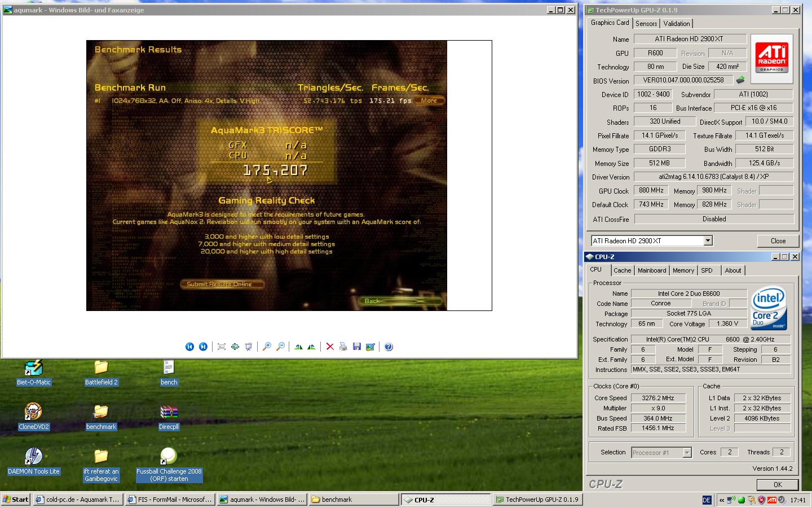Viewport: 812px width, 508px height.
Task: Expand hidden tray icons chevron
Action: (x=721, y=500)
